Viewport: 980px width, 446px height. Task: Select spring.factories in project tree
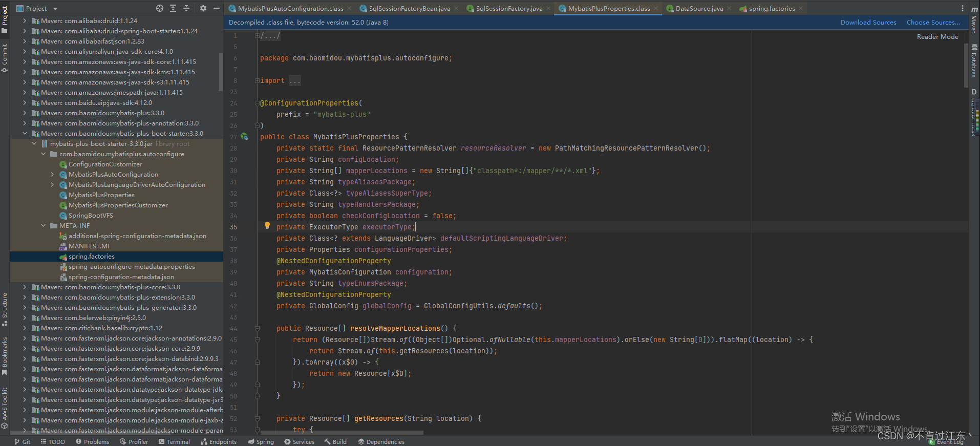[x=92, y=256]
